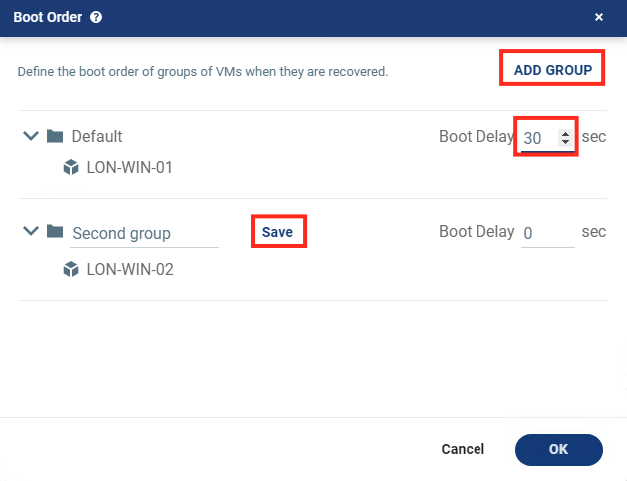627x481 pixels.
Task: Click the ADD GROUP button
Action: tap(552, 70)
